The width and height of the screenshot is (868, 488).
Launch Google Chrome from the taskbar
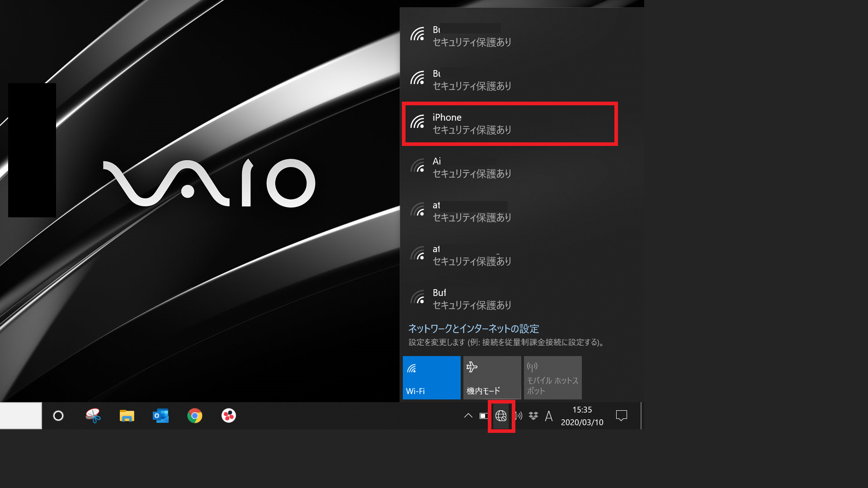pos(195,416)
